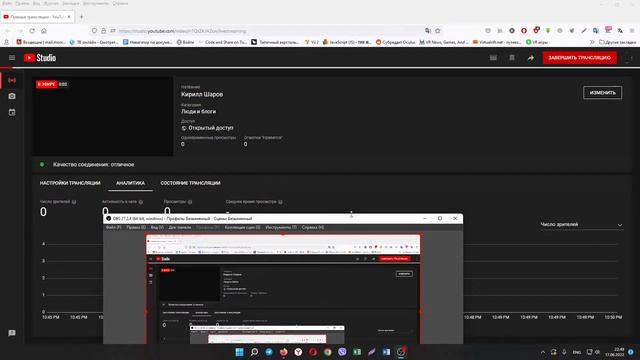Viewport: 640px width, 360px height.
Task: Click the shield tracking protection icon
Action: pyautogui.click(x=94, y=31)
